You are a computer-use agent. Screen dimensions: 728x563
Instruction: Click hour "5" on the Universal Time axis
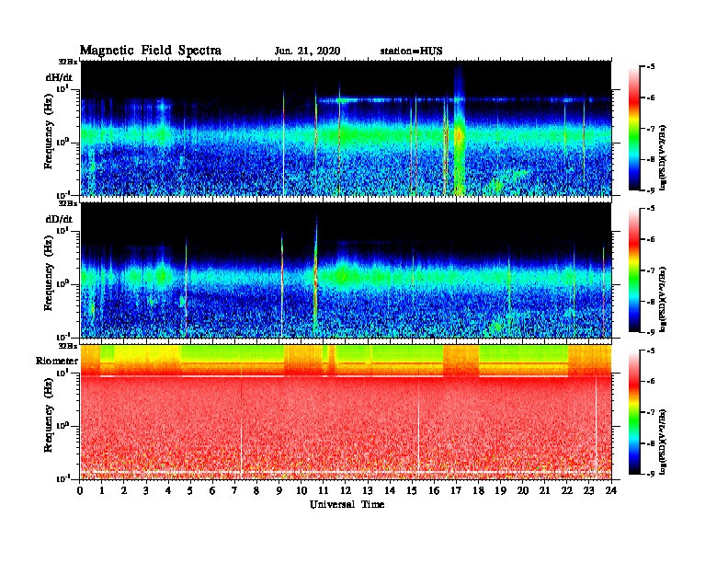[191, 490]
